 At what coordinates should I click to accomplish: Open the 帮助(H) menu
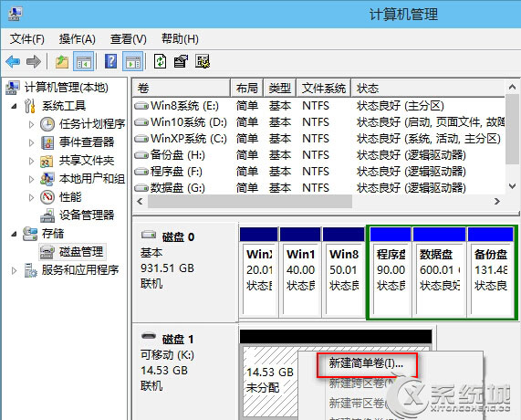(x=180, y=39)
